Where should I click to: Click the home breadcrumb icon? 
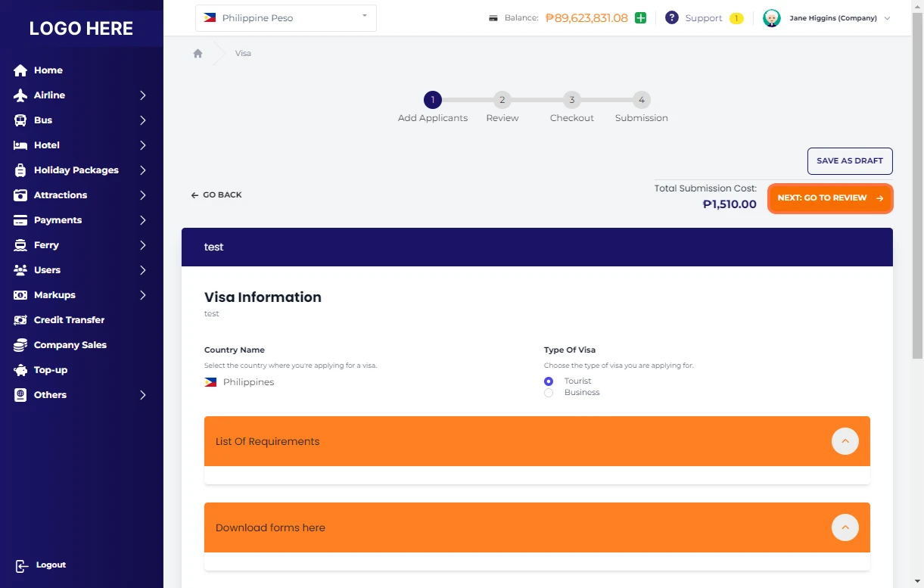coord(198,54)
